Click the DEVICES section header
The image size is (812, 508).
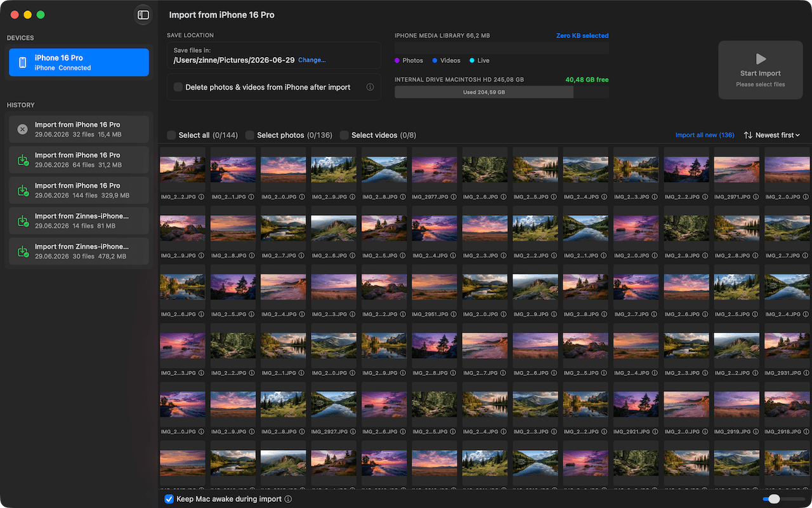[x=20, y=38]
